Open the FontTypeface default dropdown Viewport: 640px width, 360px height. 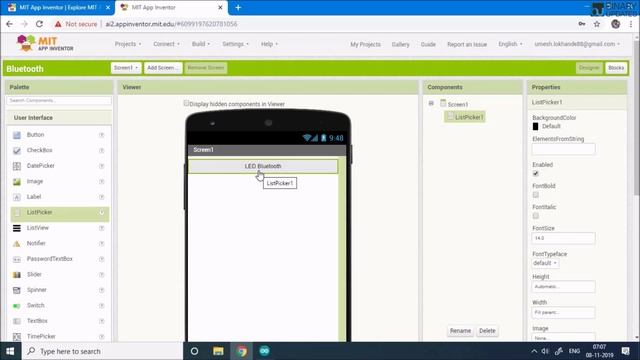tap(545, 263)
